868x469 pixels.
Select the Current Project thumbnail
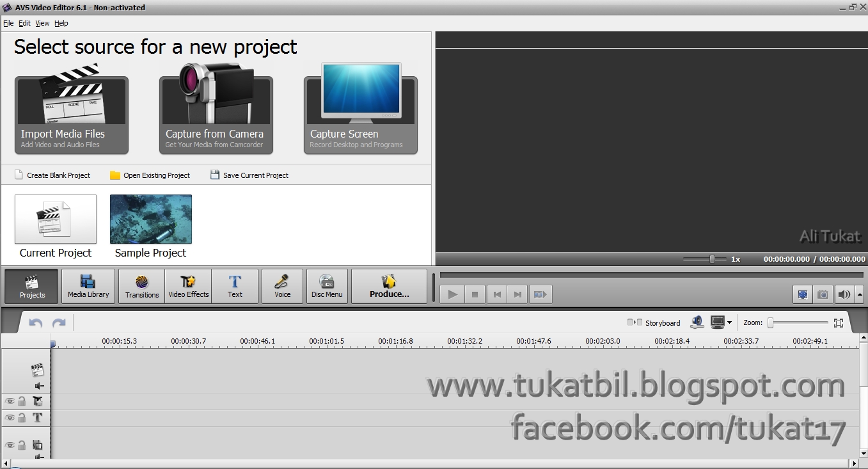[x=56, y=219]
